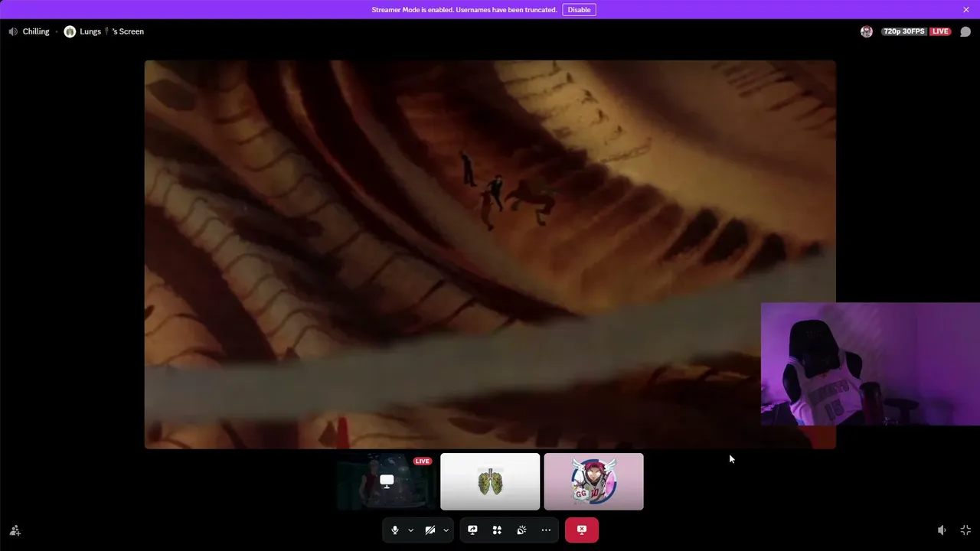This screenshot has width=980, height=551.
Task: Share your screen
Action: coord(472,530)
